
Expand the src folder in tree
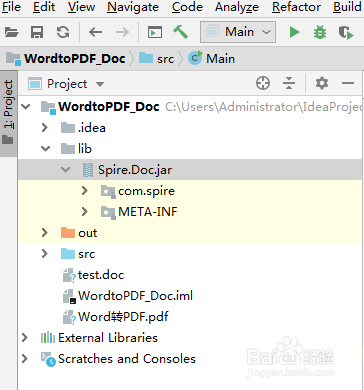pyautogui.click(x=45, y=254)
